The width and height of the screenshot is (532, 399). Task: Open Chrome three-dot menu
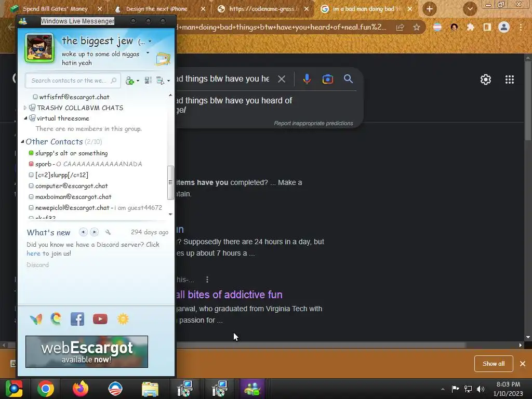[x=521, y=27]
